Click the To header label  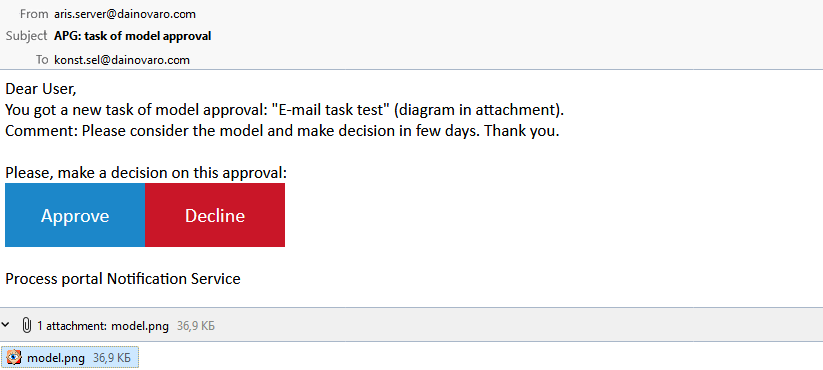click(42, 60)
